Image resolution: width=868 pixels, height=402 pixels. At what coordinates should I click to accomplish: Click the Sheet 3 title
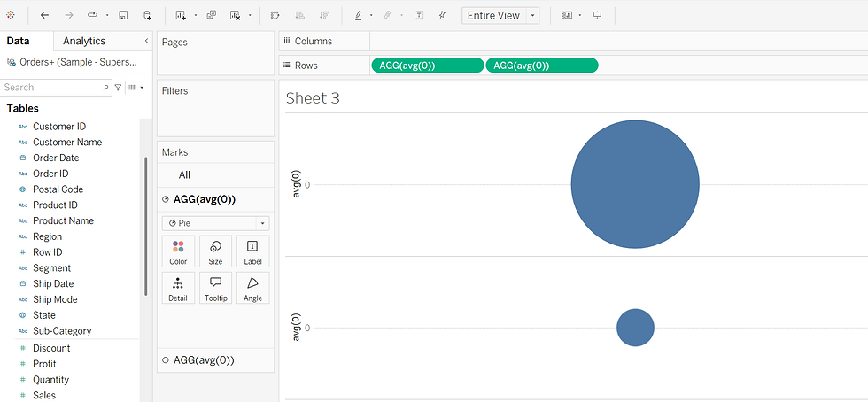(313, 98)
